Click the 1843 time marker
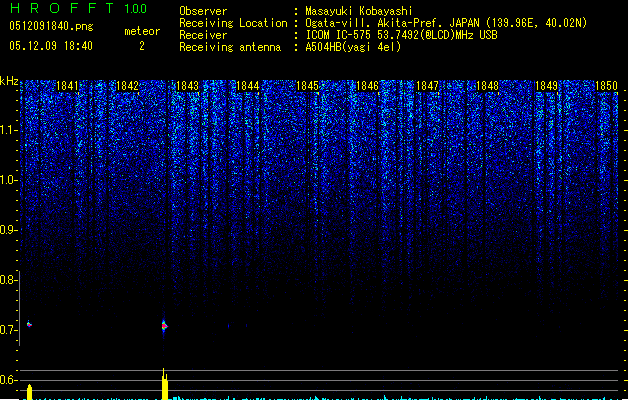 [x=187, y=86]
